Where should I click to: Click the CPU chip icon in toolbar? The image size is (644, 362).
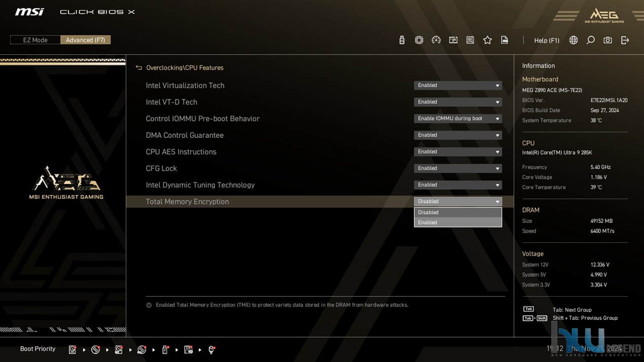[419, 40]
